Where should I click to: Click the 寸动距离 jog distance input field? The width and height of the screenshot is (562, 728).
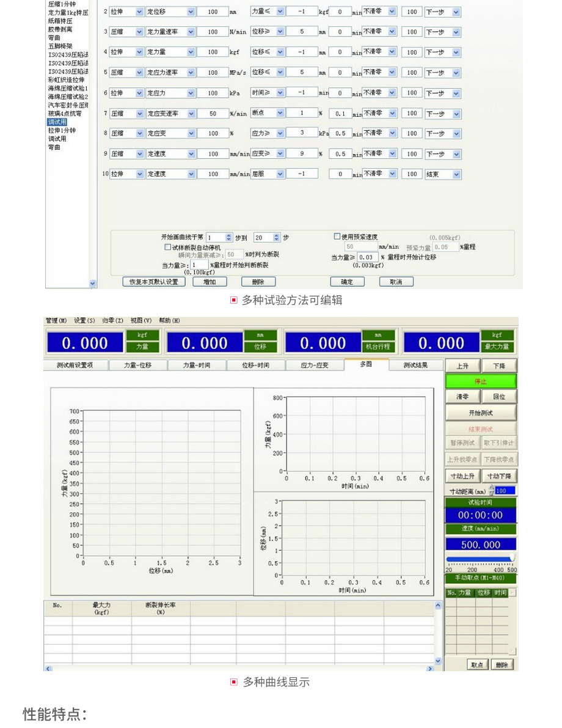[505, 490]
